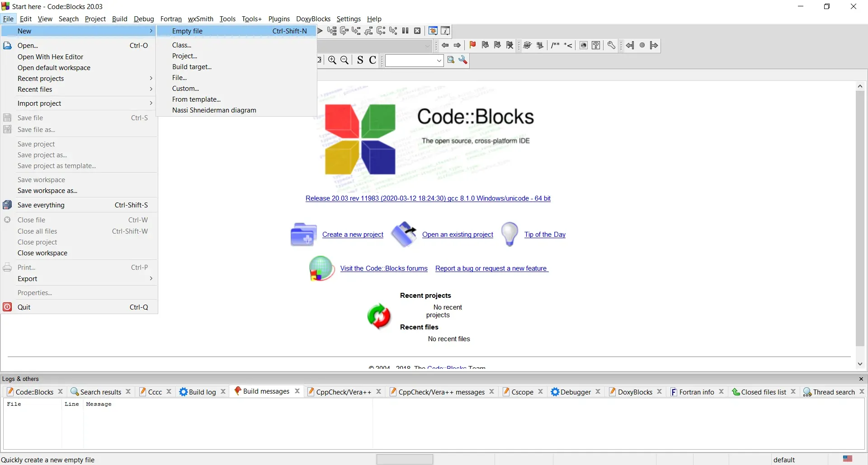The width and height of the screenshot is (868, 465).
Task: Click the Next line debug icon
Action: [344, 31]
